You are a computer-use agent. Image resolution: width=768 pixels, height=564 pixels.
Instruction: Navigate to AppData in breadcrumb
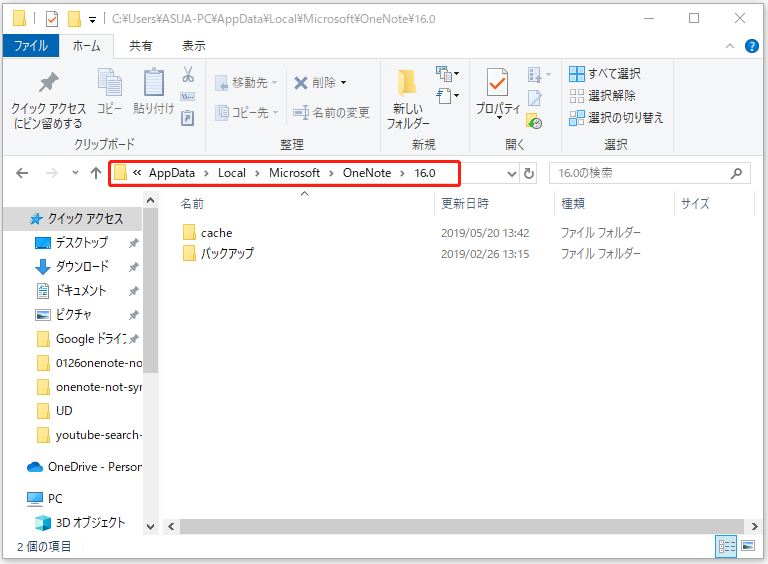coord(172,173)
